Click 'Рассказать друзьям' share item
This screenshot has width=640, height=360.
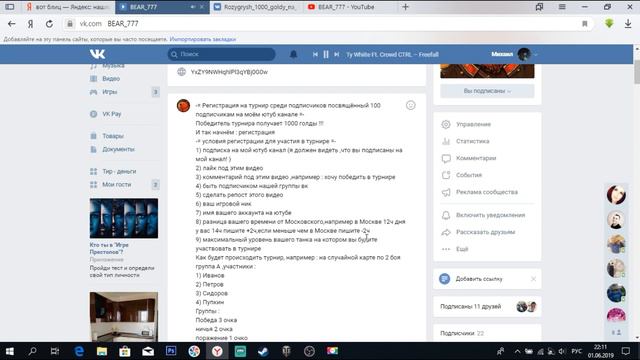click(485, 232)
